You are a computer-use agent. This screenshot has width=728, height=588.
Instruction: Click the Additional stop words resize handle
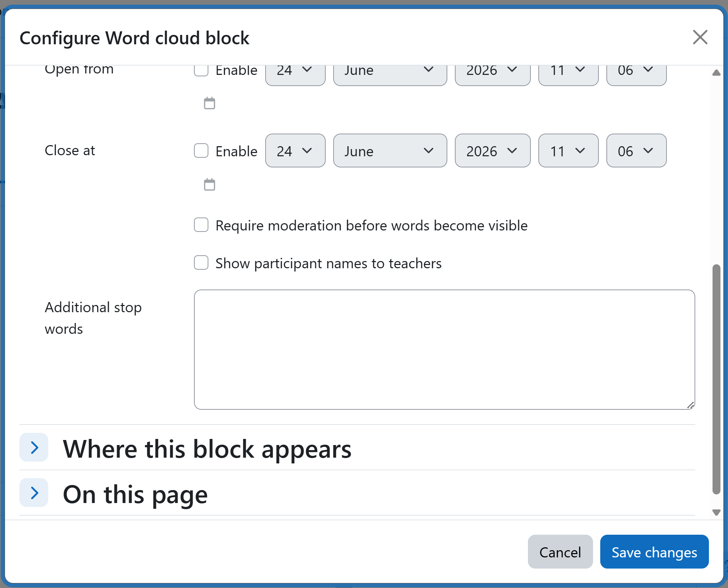click(691, 405)
